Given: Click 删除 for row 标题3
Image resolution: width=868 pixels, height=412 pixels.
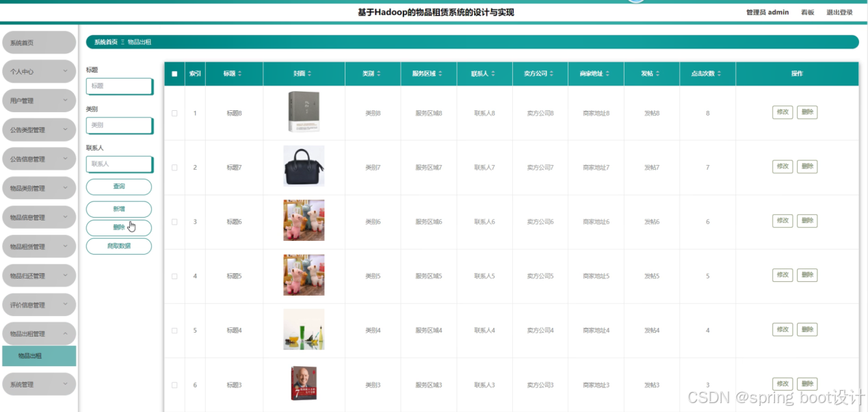Looking at the screenshot, I should tap(807, 384).
